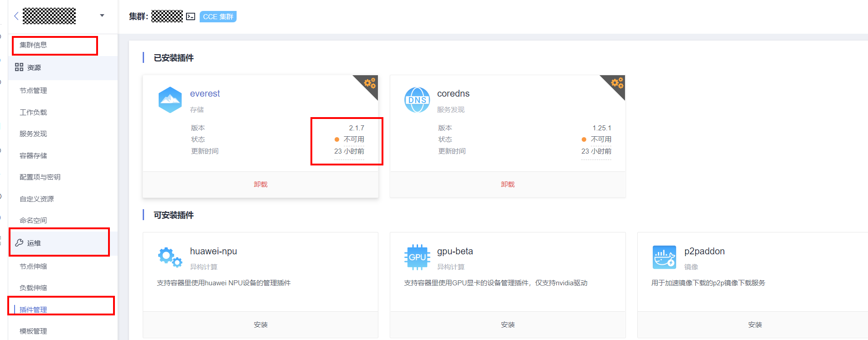Open the p2paddon plugin name
Image resolution: width=868 pixels, height=340 pixels.
click(x=704, y=251)
